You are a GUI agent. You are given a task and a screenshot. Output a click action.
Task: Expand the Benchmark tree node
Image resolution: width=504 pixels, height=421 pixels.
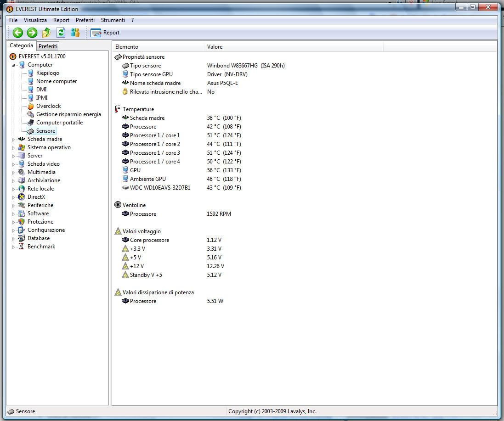point(13,247)
